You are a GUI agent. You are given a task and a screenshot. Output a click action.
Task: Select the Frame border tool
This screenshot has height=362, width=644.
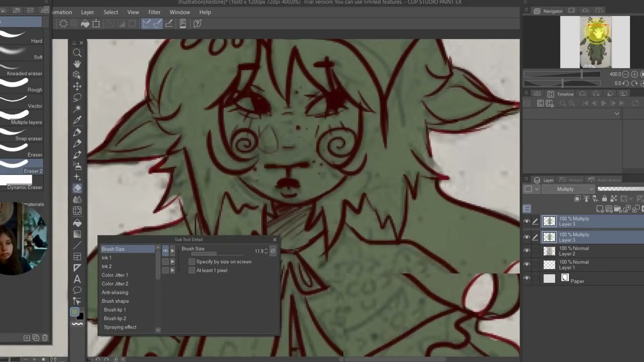click(77, 257)
